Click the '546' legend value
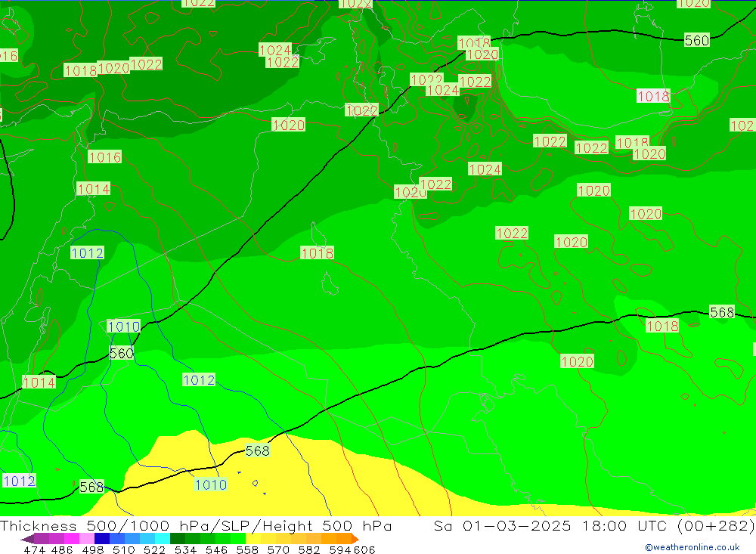Image resolution: width=756 pixels, height=554 pixels. click(x=216, y=549)
